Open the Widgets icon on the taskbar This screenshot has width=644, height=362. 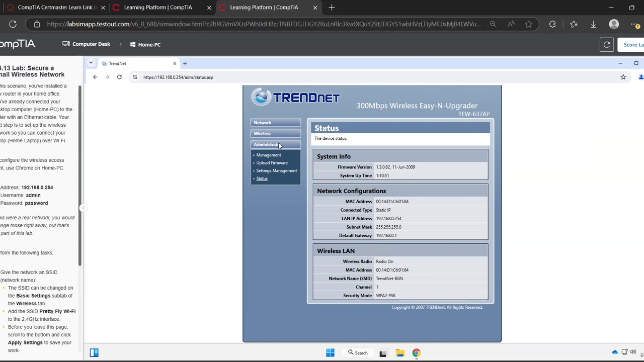(94, 352)
